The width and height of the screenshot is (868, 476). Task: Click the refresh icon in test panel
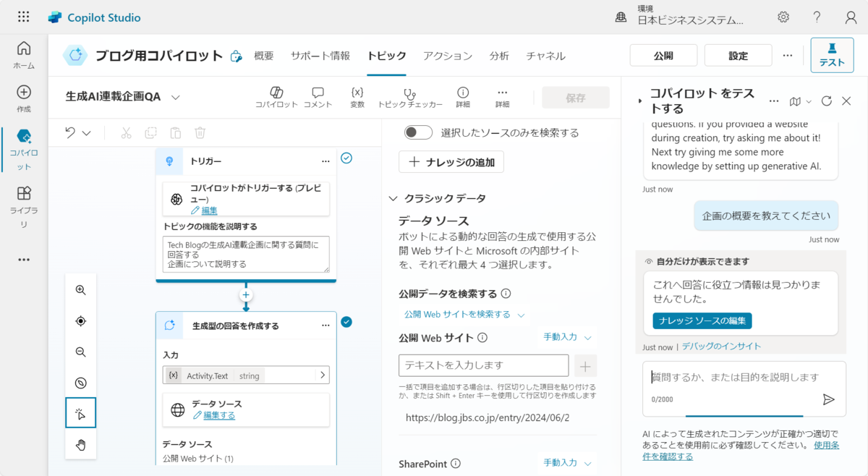[827, 101]
